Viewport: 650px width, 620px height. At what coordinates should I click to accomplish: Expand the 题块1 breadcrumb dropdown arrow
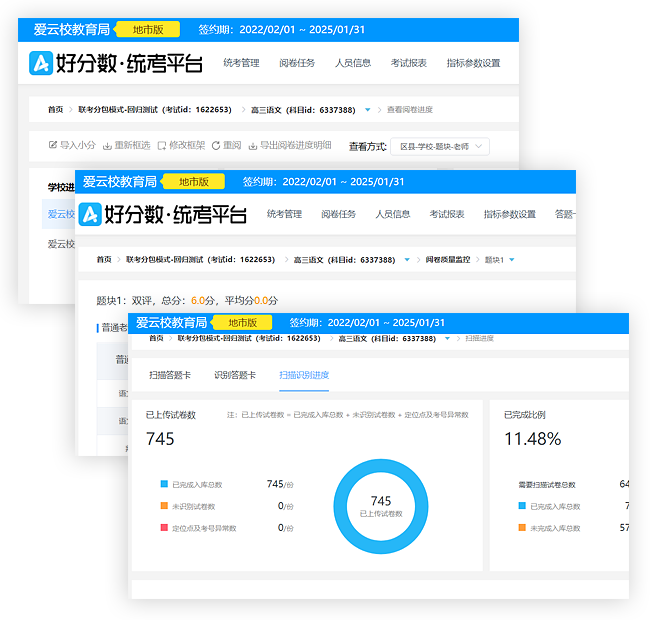click(512, 260)
